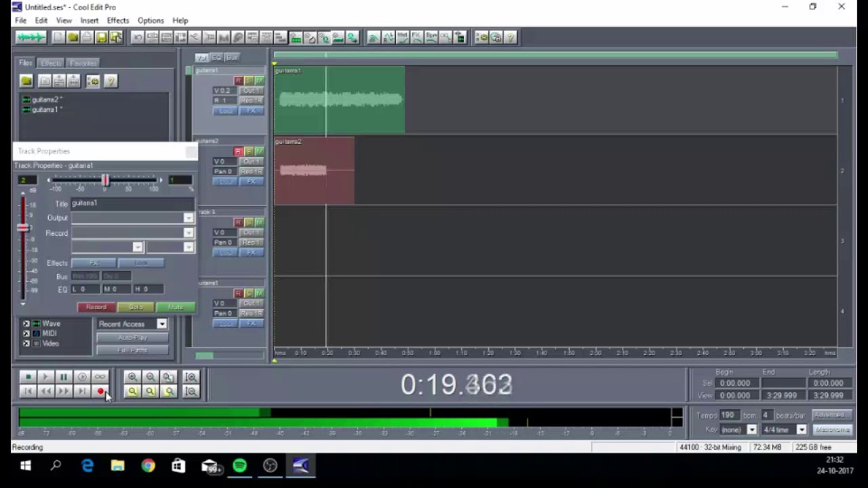Solo the guitarra2 track with its S button
Screen dimensions: 868x488
(248, 151)
